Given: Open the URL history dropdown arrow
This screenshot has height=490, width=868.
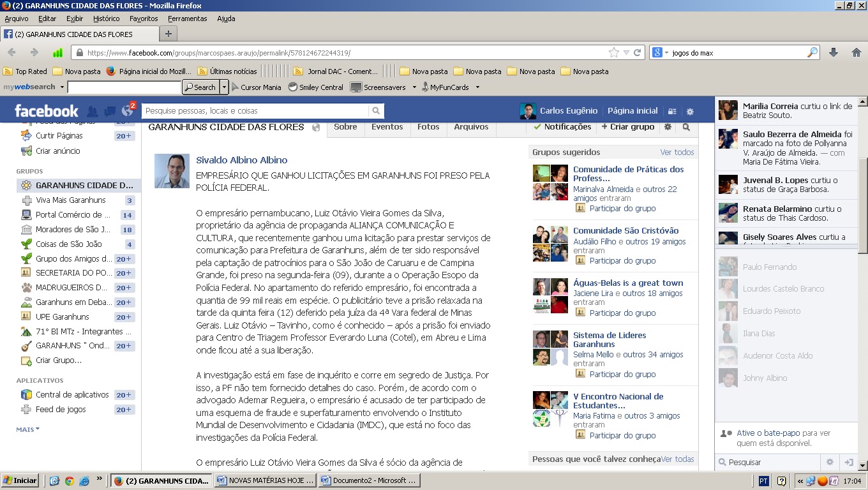Looking at the screenshot, I should click(x=627, y=53).
